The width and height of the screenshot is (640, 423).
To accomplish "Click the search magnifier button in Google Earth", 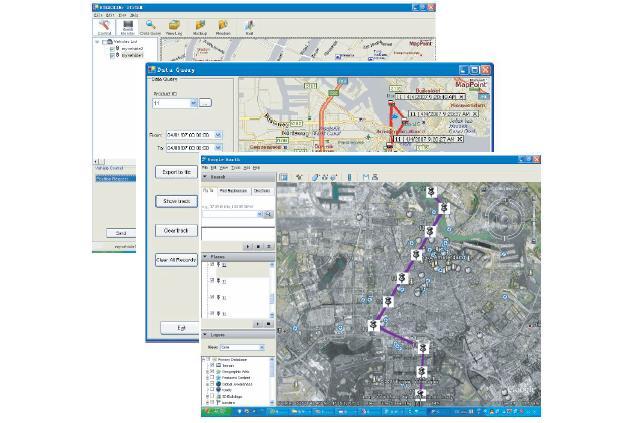I will click(268, 214).
